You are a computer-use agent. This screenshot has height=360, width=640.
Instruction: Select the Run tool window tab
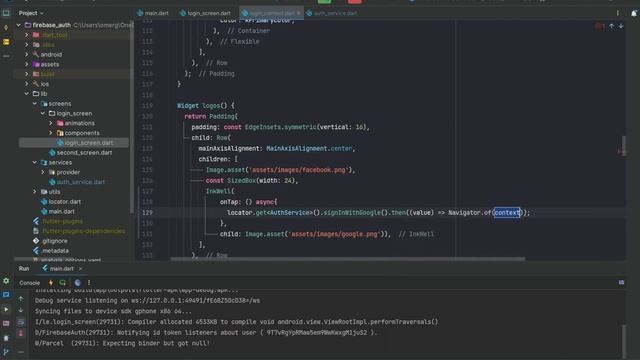click(24, 269)
